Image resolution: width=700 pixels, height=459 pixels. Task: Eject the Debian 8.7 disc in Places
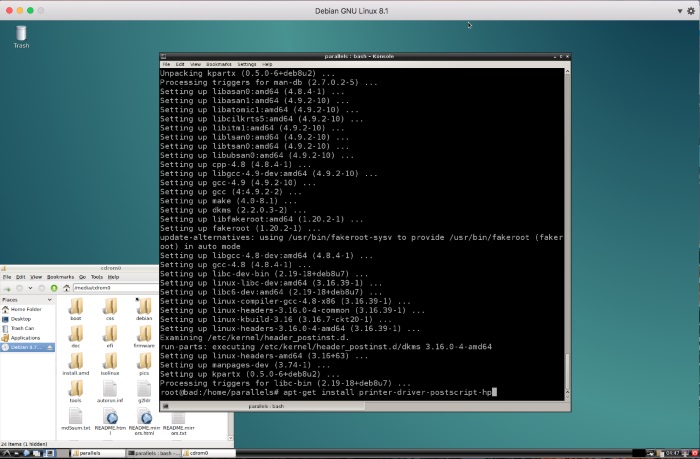click(50, 347)
